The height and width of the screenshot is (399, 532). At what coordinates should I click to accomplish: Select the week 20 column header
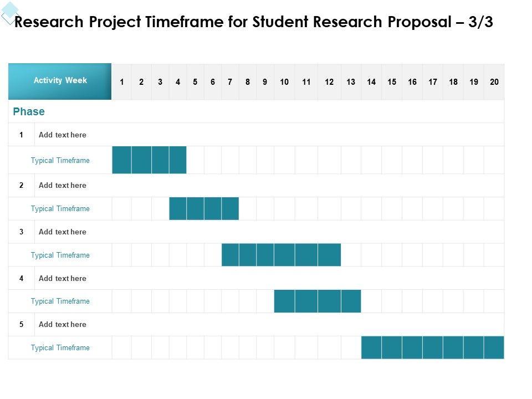(x=494, y=82)
